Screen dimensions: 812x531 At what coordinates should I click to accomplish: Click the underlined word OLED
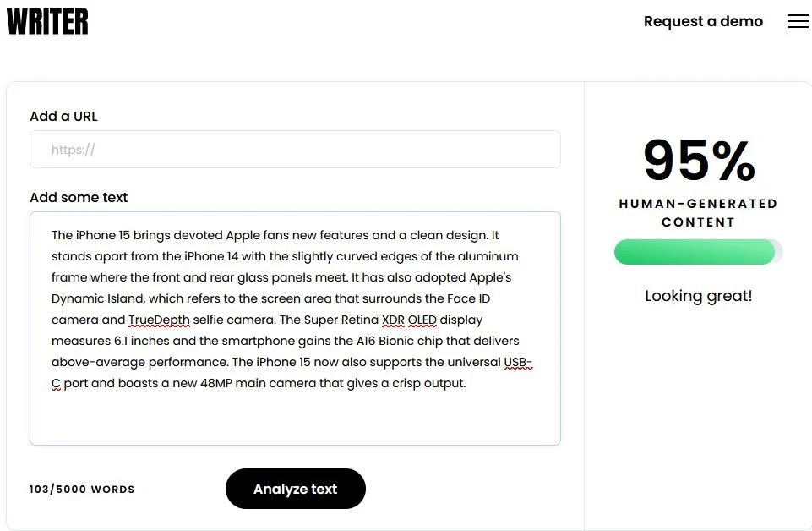point(422,320)
